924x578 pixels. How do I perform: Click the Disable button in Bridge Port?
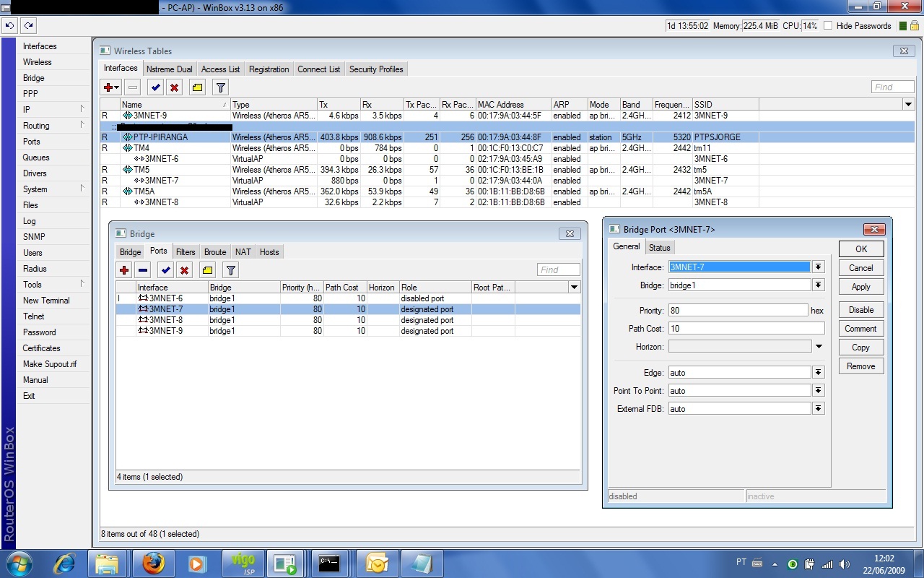click(860, 310)
